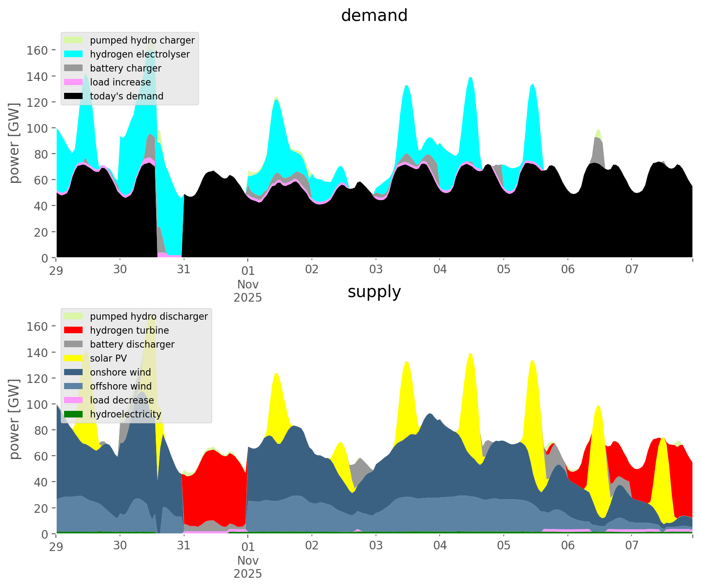Click the 'offshore wind' legend label

point(121,386)
